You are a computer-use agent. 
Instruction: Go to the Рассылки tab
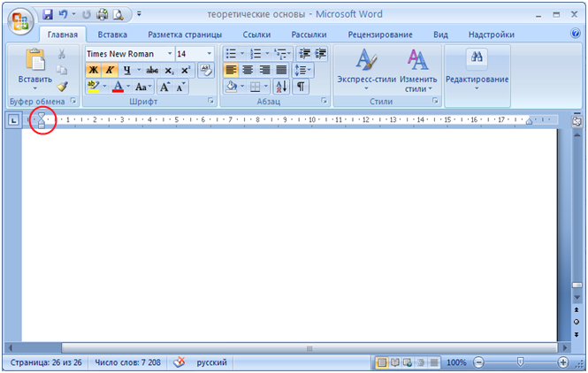coord(309,34)
